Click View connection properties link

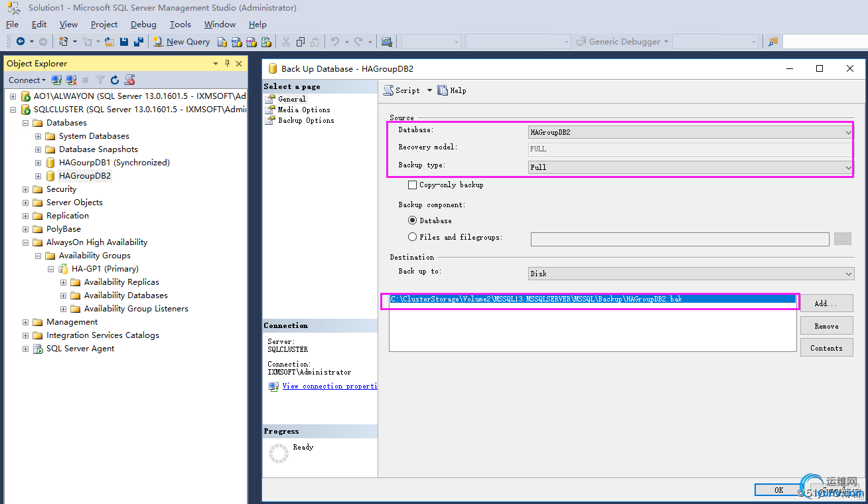(329, 386)
